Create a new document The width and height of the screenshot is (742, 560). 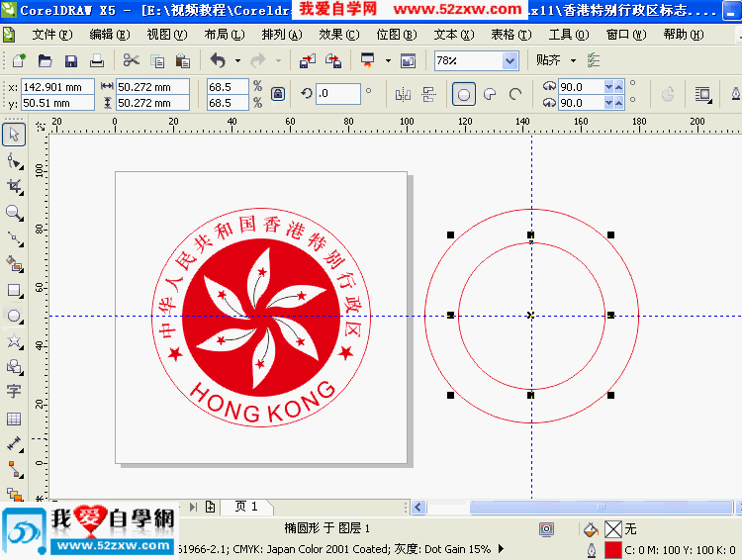[19, 60]
